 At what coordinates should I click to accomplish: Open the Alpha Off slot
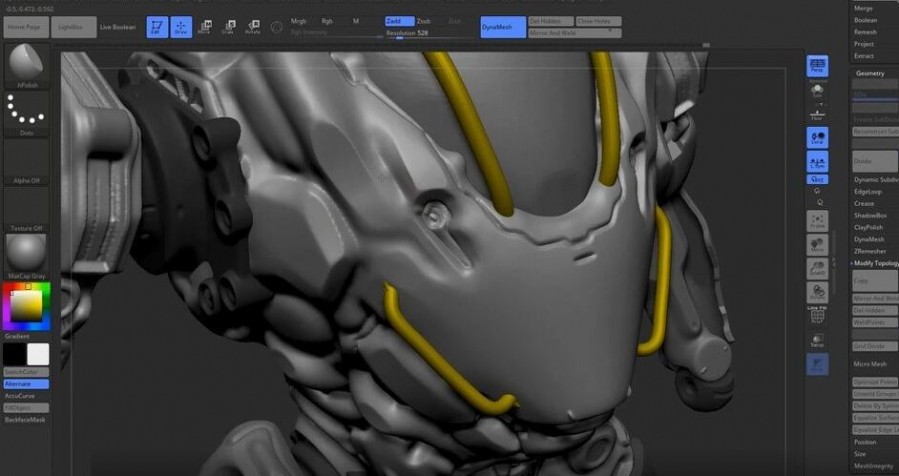pyautogui.click(x=26, y=162)
